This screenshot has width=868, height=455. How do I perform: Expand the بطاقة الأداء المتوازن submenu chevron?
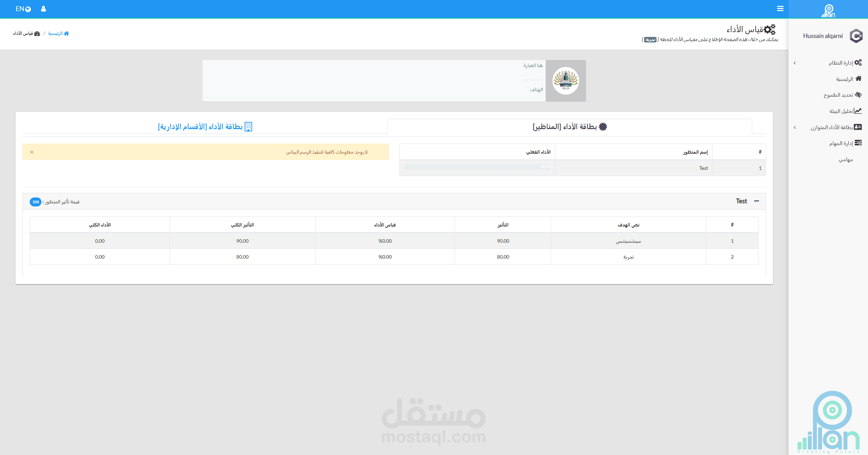point(795,127)
